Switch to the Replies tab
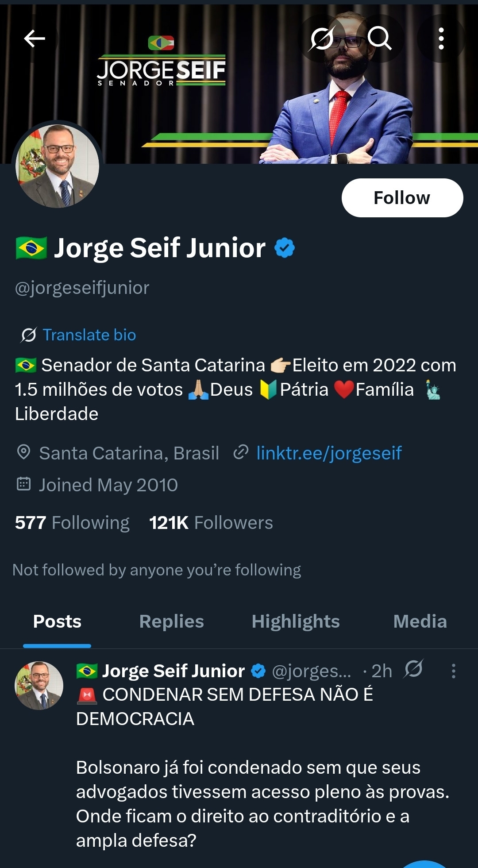Screen dimensions: 478x868 coord(171,621)
